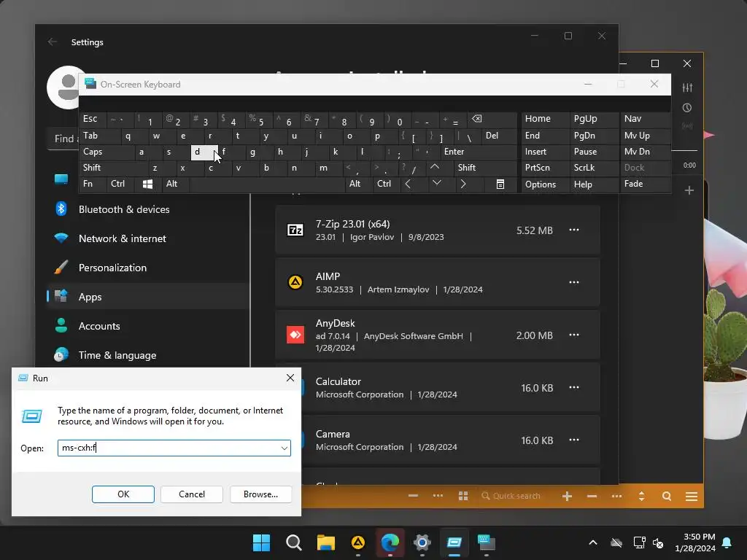The height and width of the screenshot is (560, 747).
Task: Toggle the Caps key on On-Screen Keyboard
Action: tap(107, 152)
